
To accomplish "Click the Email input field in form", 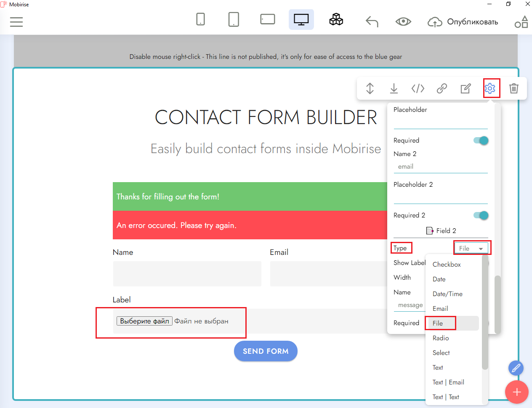I will point(328,274).
